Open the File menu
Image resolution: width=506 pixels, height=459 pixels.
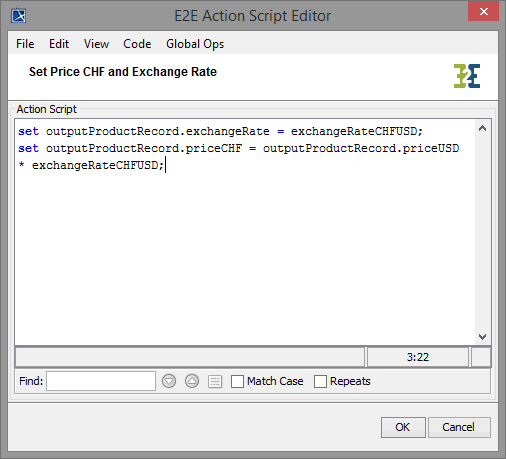(25, 44)
